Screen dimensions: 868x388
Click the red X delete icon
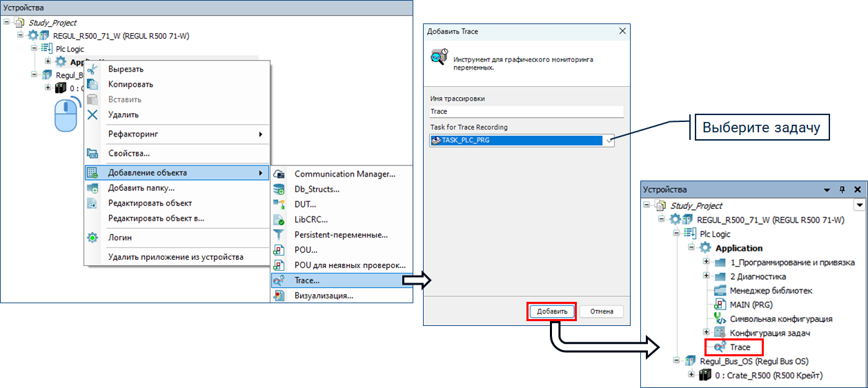click(x=92, y=114)
